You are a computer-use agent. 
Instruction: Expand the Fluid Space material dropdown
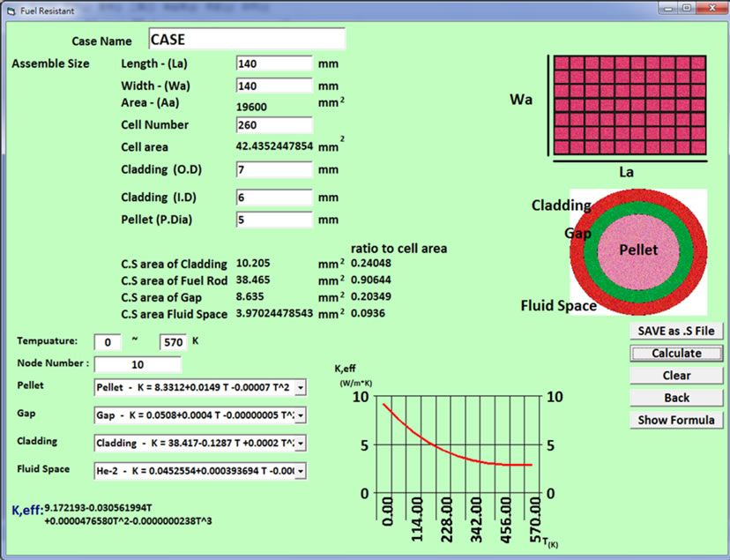(301, 471)
